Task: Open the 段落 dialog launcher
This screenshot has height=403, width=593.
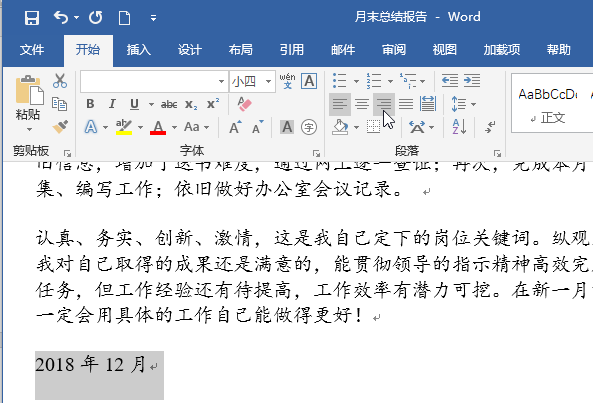Action: [x=497, y=153]
